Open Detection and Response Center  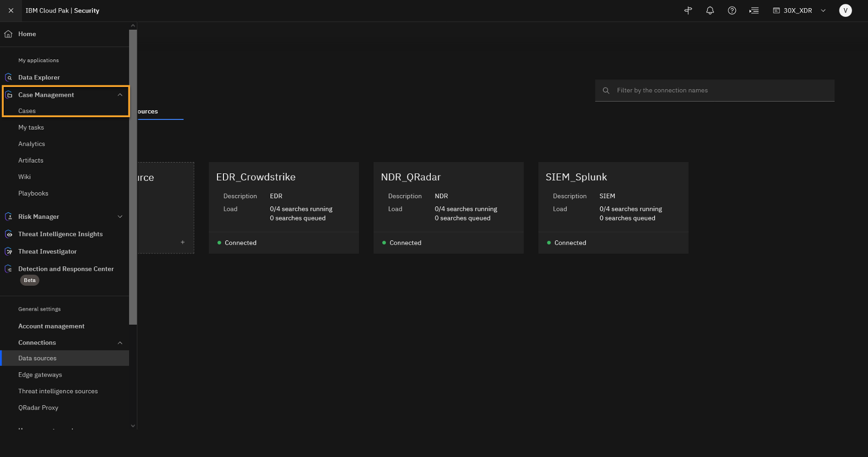click(x=66, y=268)
